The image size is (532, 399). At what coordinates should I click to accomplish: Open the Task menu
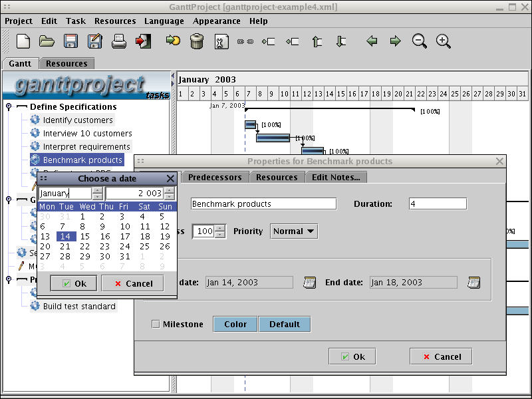point(76,21)
